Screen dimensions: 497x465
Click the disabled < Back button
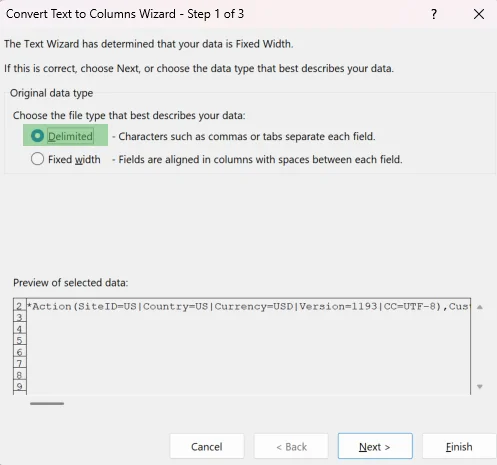tap(291, 446)
